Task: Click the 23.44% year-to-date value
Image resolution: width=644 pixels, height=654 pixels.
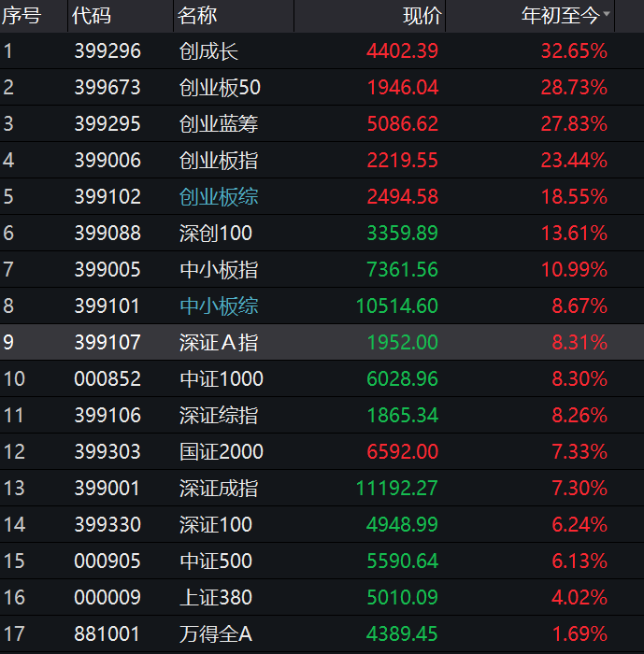Action: (x=574, y=160)
